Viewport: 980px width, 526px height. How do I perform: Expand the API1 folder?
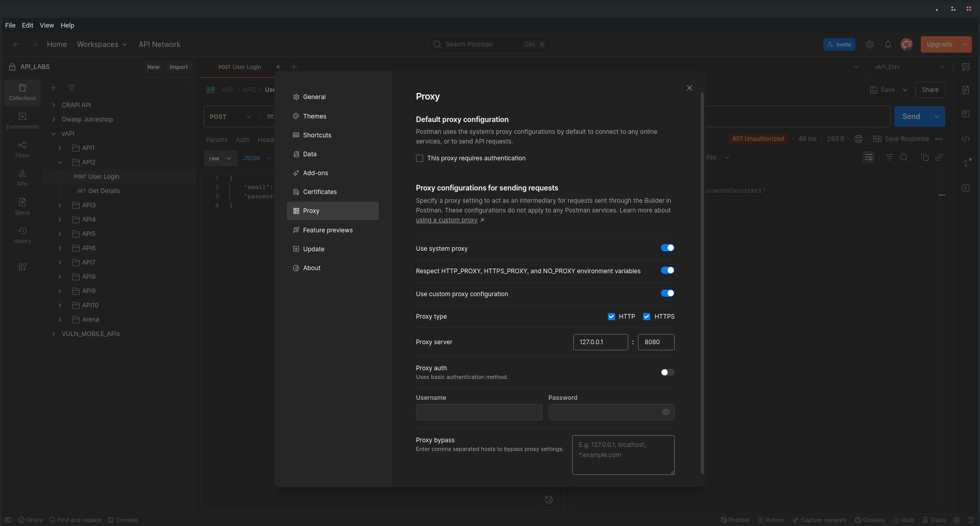[x=60, y=148]
